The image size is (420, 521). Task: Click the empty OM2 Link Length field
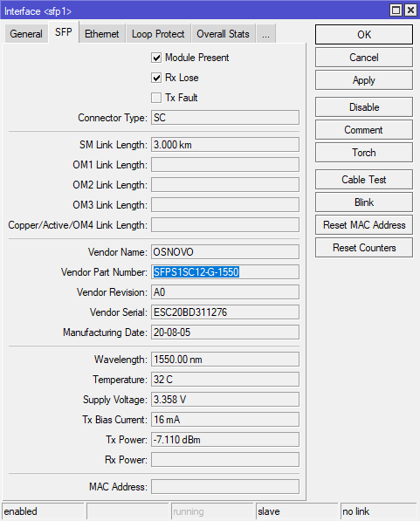225,185
